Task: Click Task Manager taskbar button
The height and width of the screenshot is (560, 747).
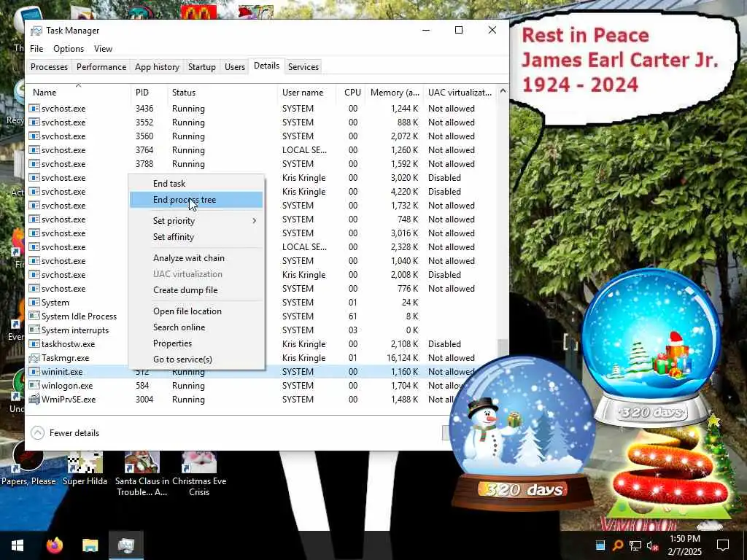Action: coord(126,545)
